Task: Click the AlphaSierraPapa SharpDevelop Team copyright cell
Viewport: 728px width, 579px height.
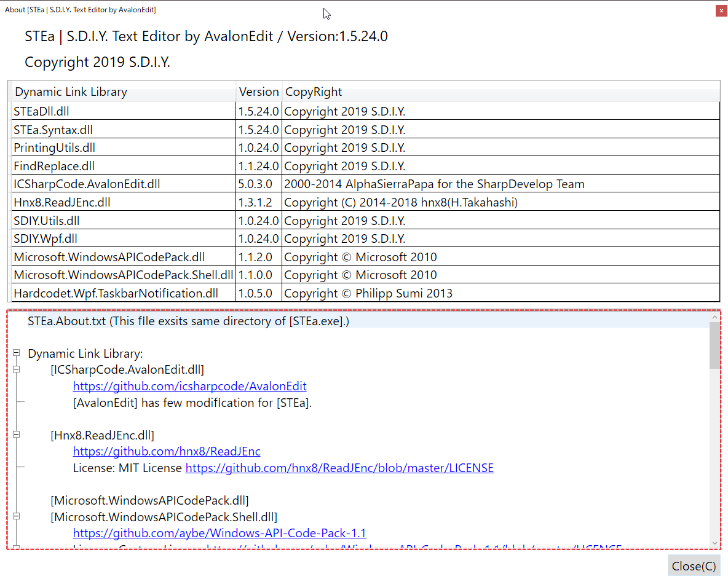Action: point(501,184)
